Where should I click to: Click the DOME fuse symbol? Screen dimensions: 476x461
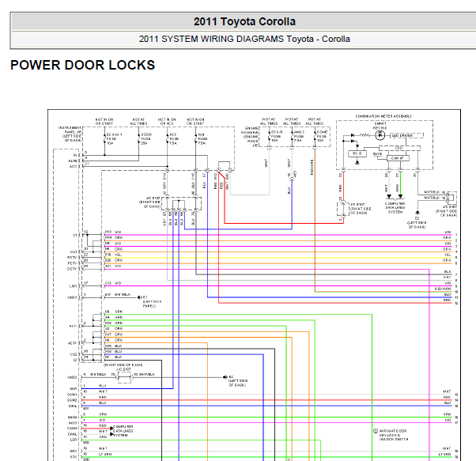click(x=315, y=136)
